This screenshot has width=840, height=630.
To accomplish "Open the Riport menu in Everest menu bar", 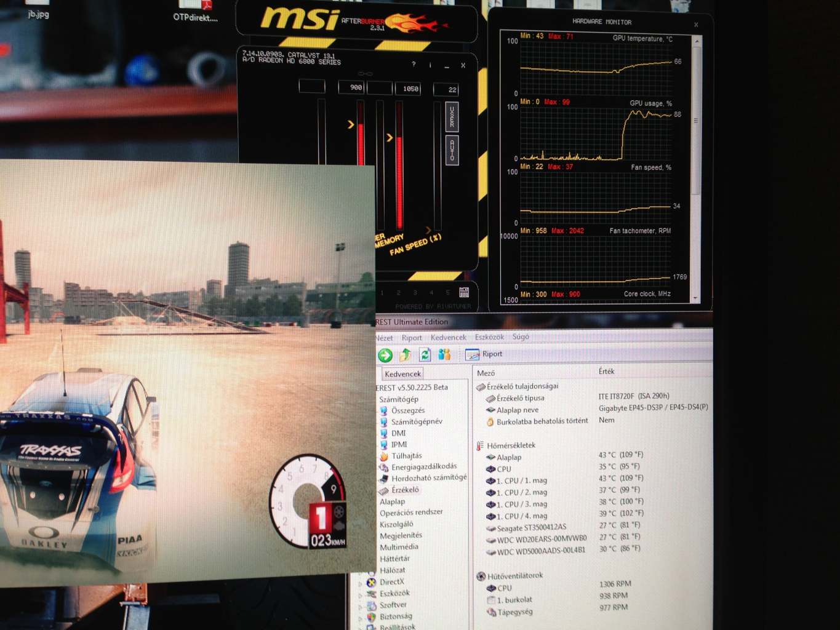I will pos(412,338).
